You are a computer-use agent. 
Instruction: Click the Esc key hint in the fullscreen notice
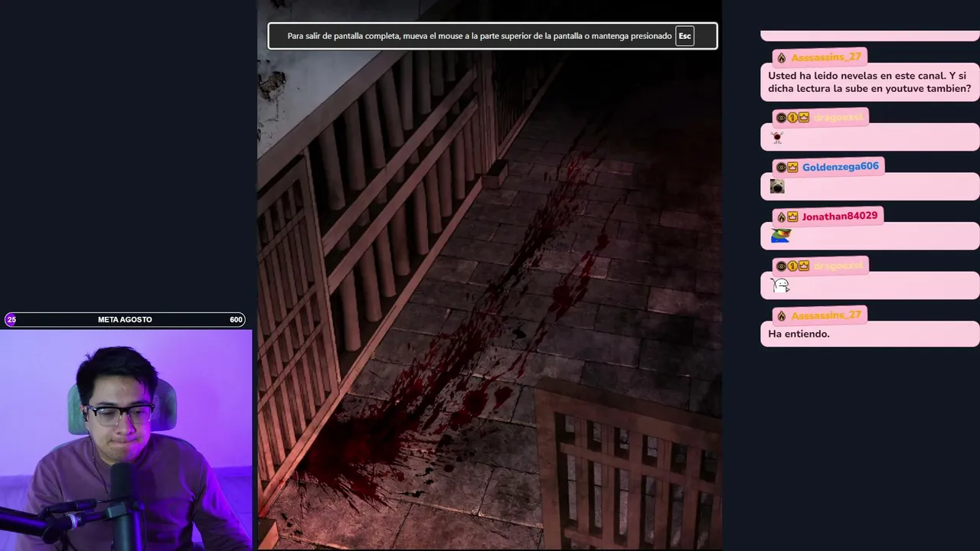[684, 36]
